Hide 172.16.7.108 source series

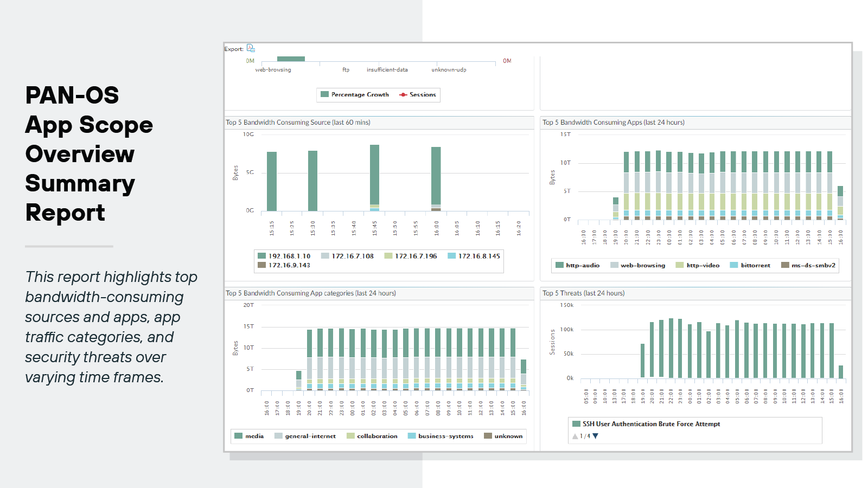352,256
